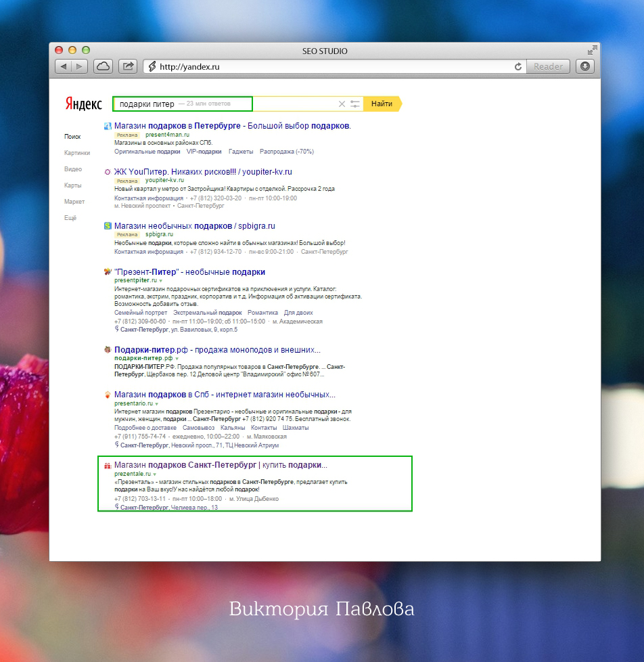Click favicon of the spbigra.ru result
The image size is (644, 662).
108,226
